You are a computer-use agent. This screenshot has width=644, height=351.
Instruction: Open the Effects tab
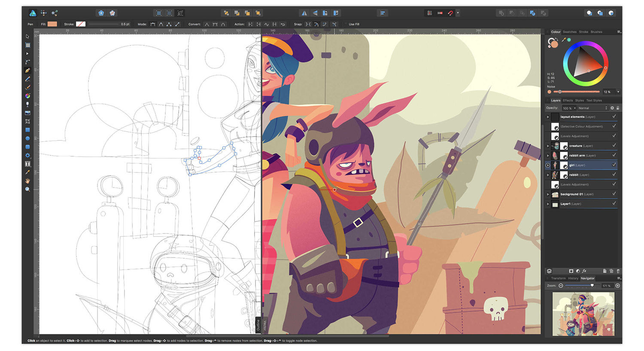coord(568,100)
